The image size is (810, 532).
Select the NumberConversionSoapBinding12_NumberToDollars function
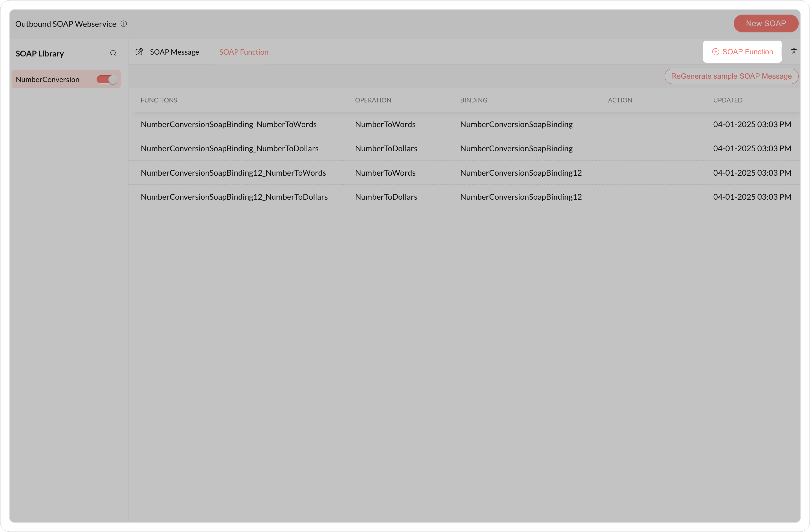234,197
